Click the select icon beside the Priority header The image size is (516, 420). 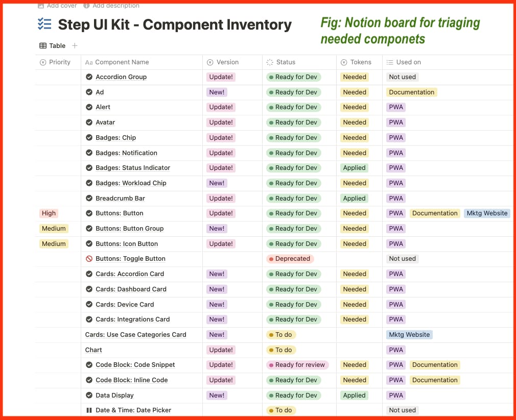pyautogui.click(x=43, y=62)
